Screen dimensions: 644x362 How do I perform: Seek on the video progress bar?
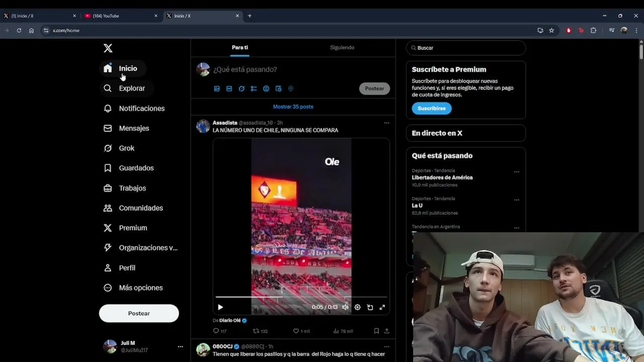click(x=301, y=297)
